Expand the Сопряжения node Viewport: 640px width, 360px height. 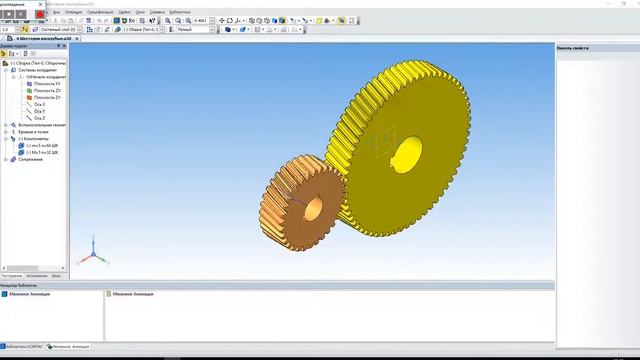(x=6, y=160)
